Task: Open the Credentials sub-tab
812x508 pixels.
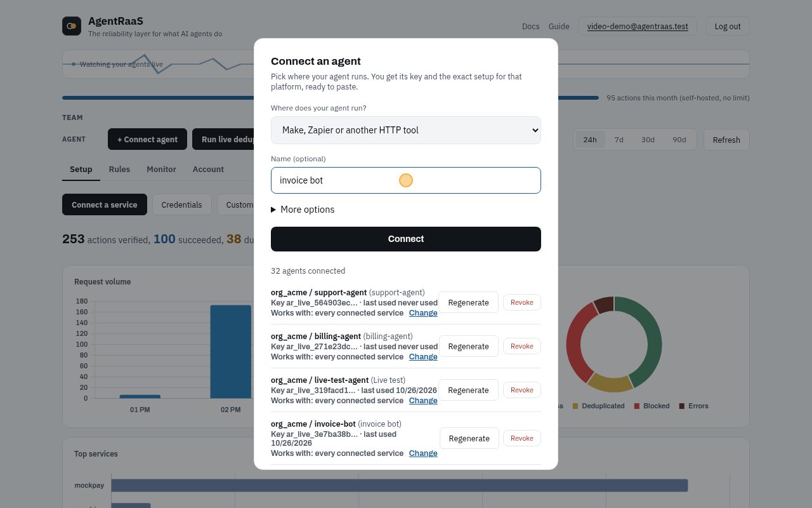Action: [181, 205]
